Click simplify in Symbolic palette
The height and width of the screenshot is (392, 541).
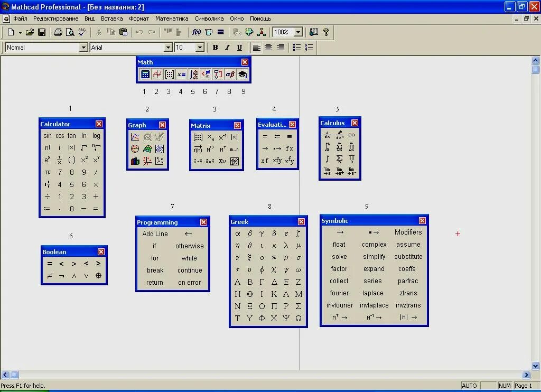coord(374,256)
